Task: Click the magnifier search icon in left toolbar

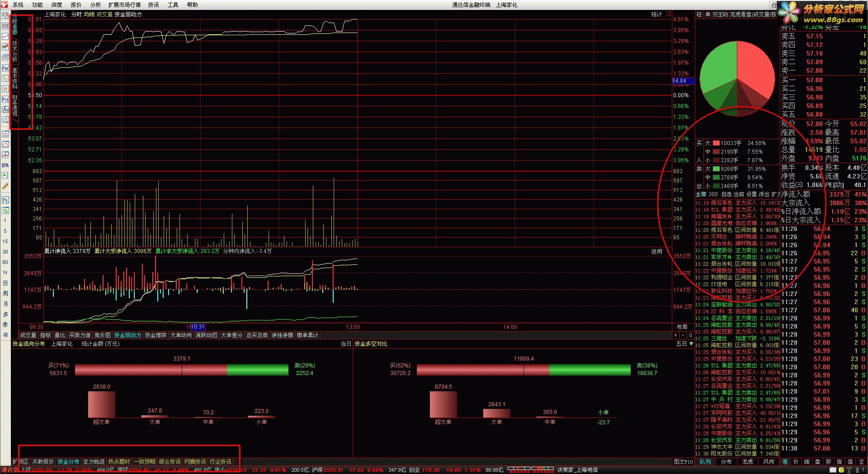Action: pos(5,120)
